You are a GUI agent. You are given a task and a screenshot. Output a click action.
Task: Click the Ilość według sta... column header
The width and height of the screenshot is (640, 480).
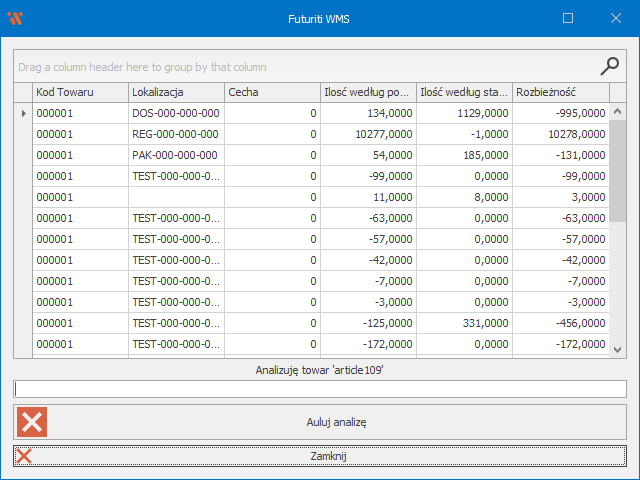pyautogui.click(x=463, y=92)
